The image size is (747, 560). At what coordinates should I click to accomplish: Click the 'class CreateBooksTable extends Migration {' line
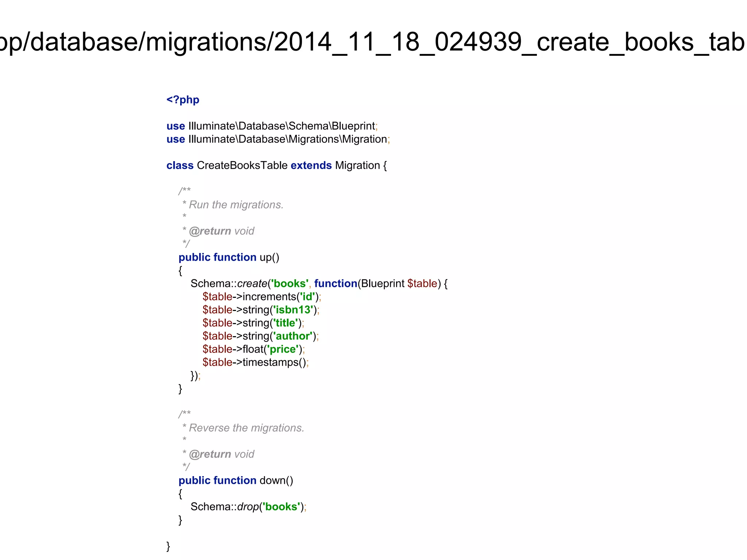276,166
